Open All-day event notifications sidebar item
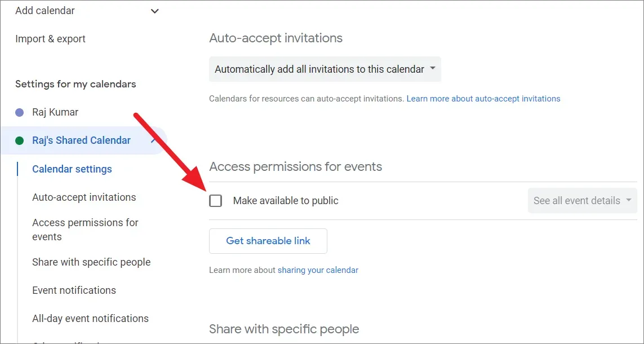The image size is (644, 344). [90, 319]
